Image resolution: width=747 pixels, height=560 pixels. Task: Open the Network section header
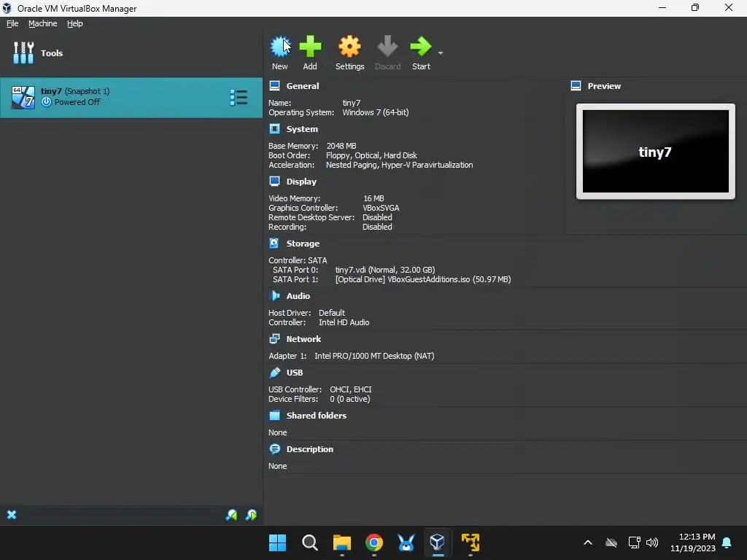click(x=303, y=339)
